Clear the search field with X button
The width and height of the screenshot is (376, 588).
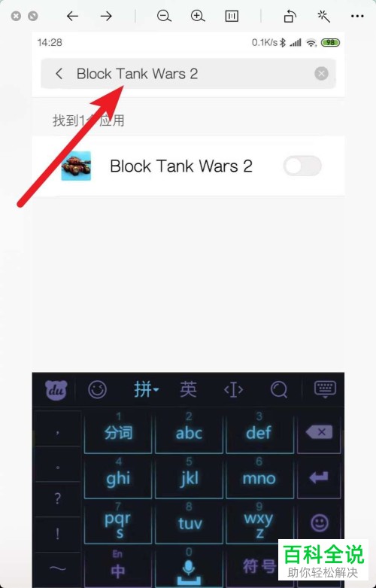click(321, 74)
